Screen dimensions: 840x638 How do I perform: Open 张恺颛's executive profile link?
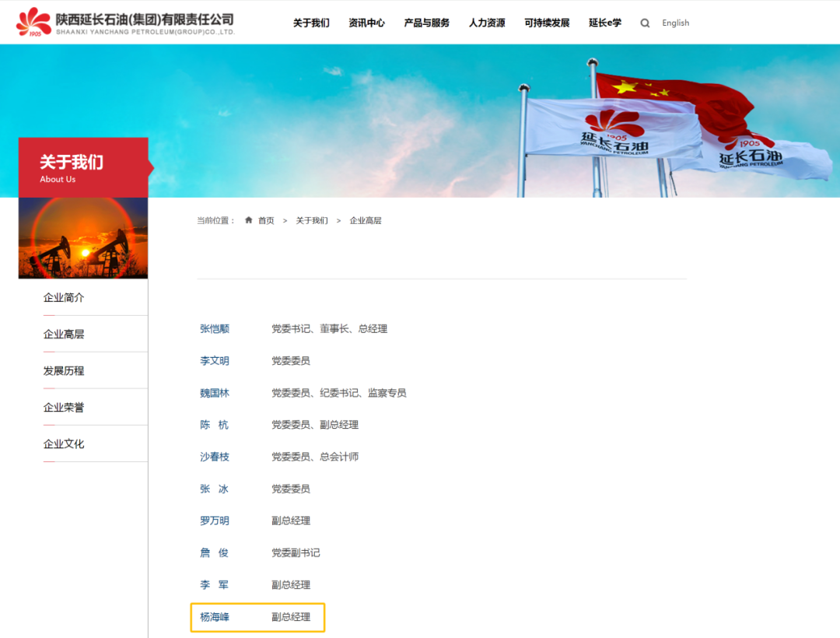pyautogui.click(x=215, y=328)
